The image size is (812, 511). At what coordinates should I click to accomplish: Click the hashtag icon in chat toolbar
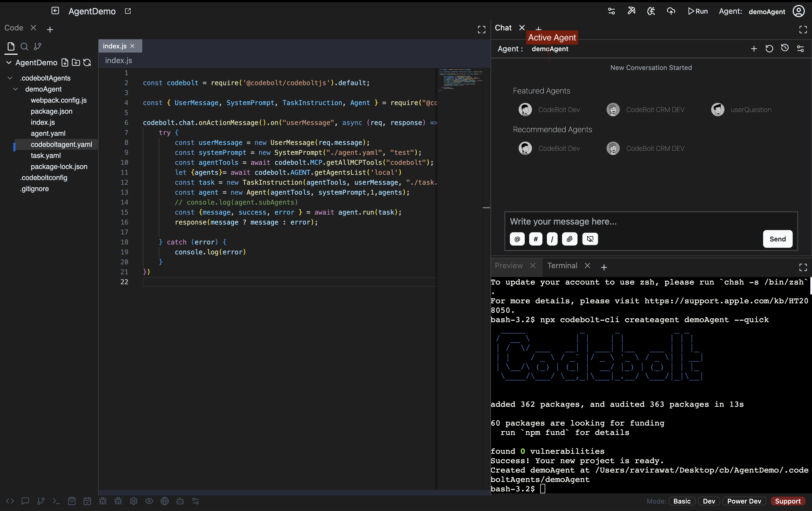click(x=535, y=239)
